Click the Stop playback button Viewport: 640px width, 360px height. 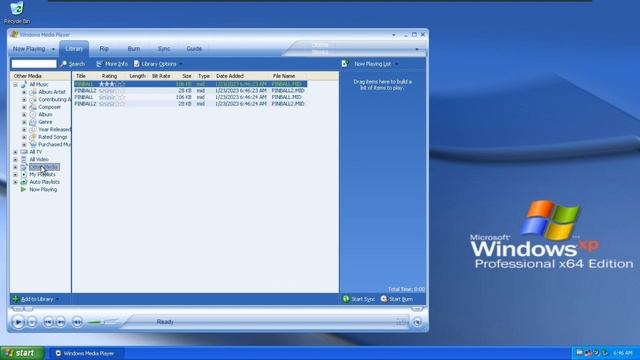(31, 322)
